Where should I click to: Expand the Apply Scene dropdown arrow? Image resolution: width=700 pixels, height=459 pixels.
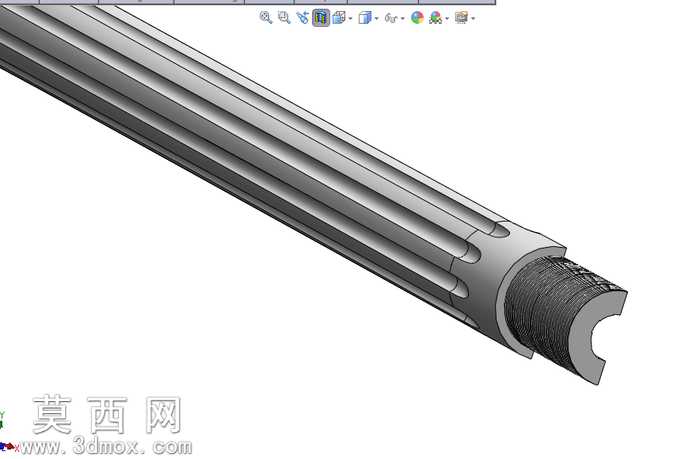pyautogui.click(x=447, y=19)
